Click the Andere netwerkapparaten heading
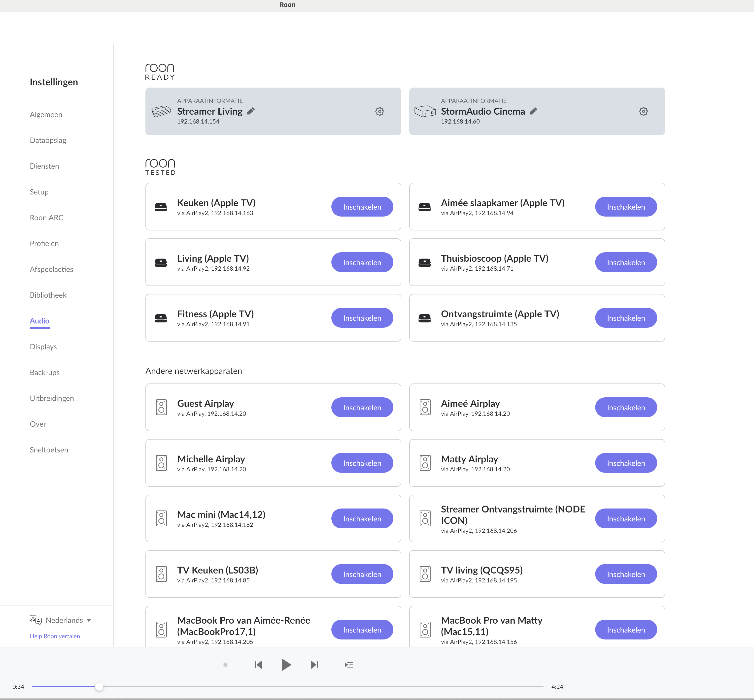The width and height of the screenshot is (754, 700). point(194,371)
